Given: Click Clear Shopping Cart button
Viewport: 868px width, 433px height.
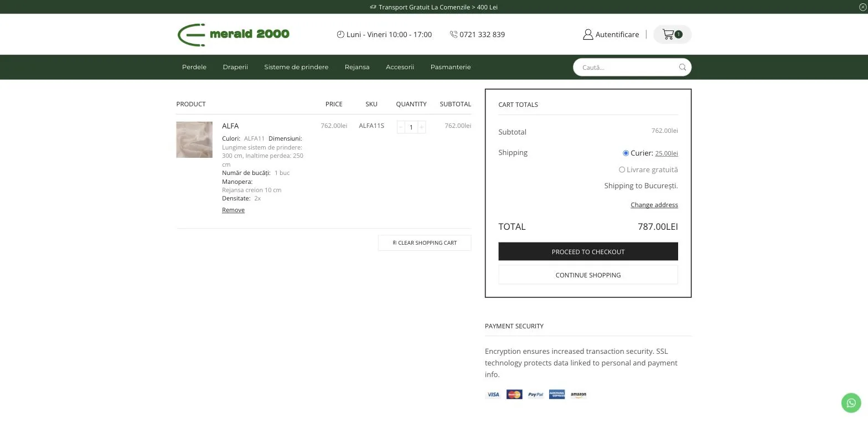Looking at the screenshot, I should 425,243.
